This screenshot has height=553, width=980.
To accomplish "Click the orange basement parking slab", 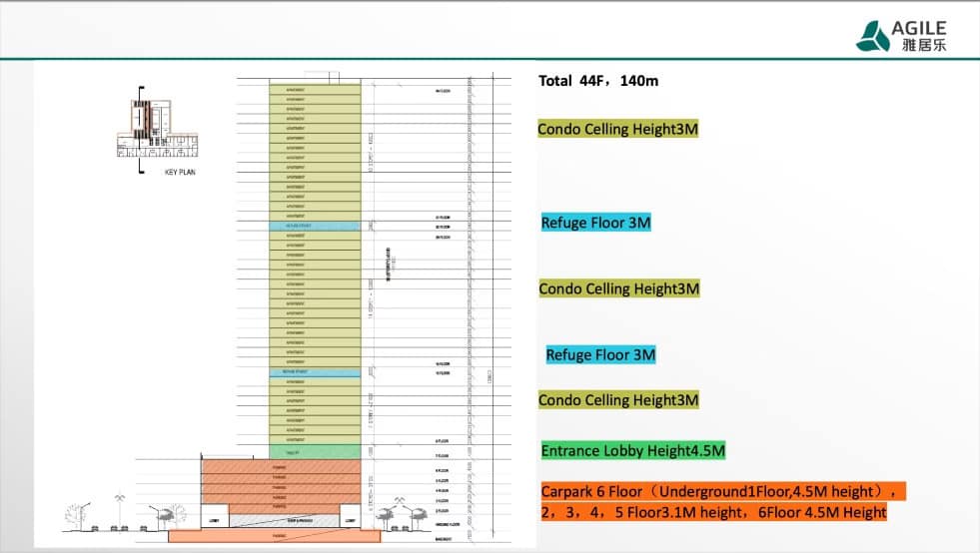I will tap(292, 536).
